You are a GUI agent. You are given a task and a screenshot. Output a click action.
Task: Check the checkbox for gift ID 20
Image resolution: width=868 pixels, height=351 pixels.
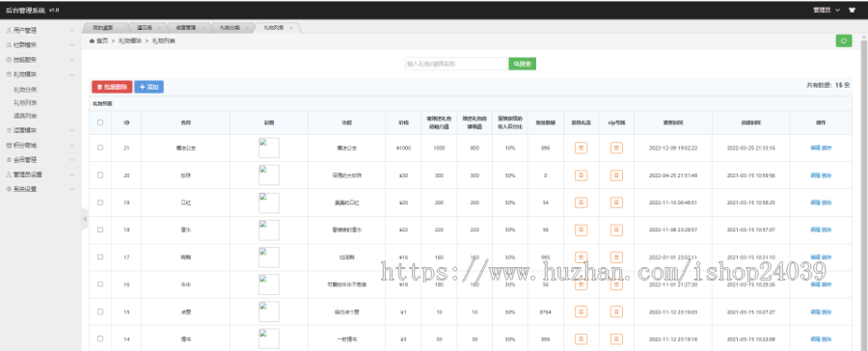tap(100, 175)
